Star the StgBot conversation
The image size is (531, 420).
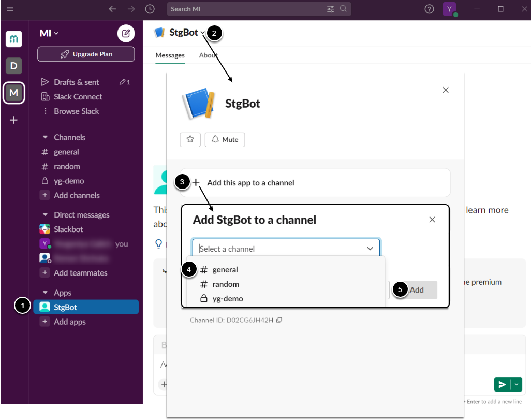tap(190, 139)
